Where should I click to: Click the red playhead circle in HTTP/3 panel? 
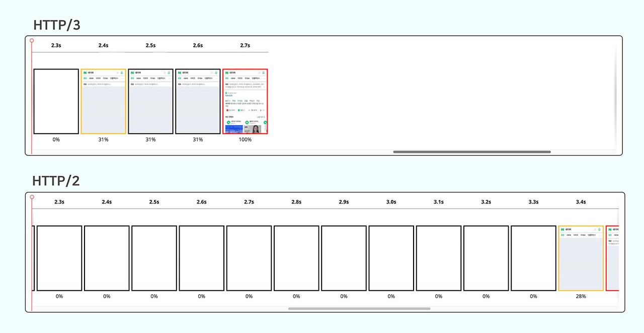(x=32, y=40)
